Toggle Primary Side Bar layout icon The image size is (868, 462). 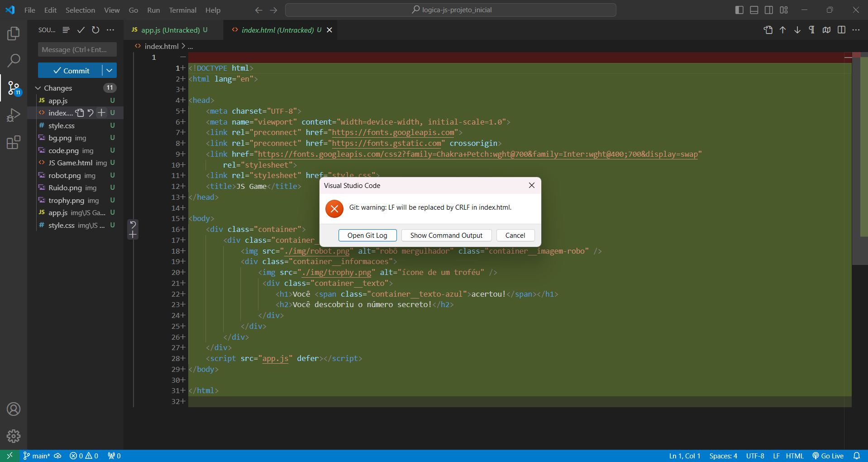pyautogui.click(x=739, y=10)
